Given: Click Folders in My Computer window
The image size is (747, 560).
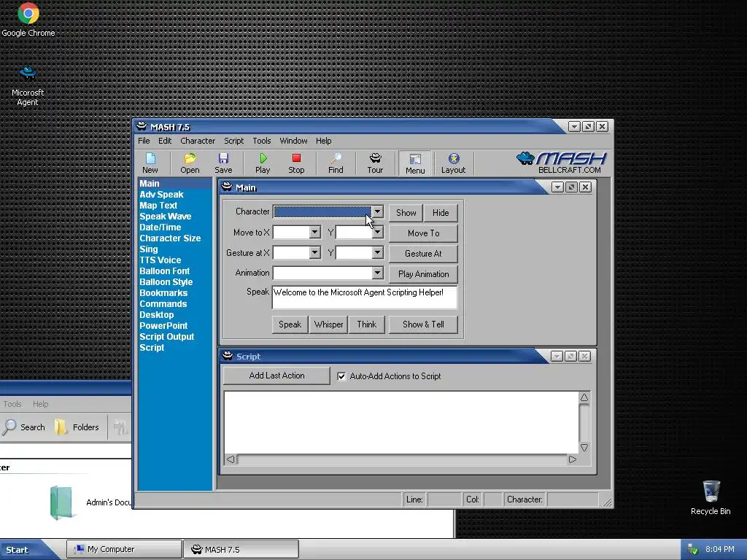Looking at the screenshot, I should (x=77, y=427).
